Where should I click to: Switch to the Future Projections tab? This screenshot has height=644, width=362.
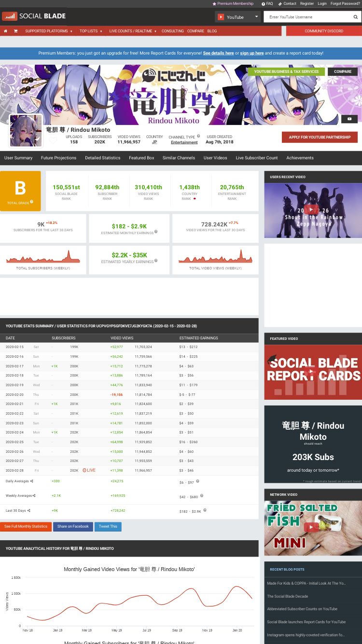point(58,158)
